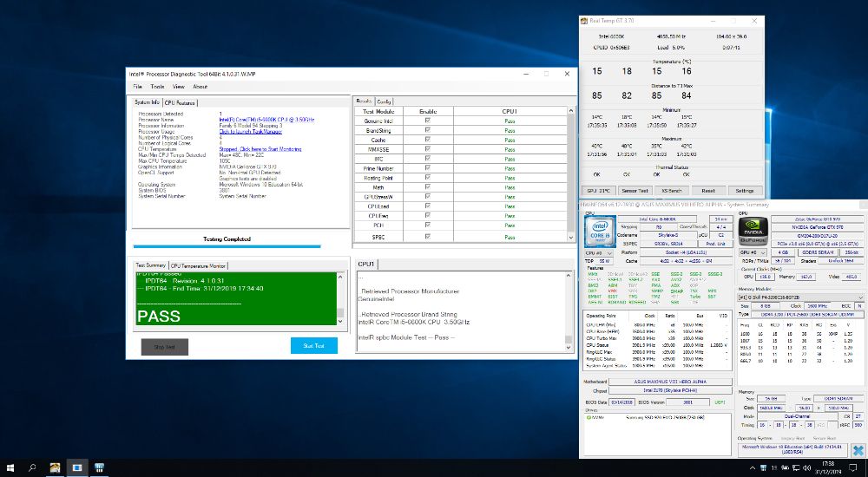Click the grey Stop Test button

coord(164,347)
